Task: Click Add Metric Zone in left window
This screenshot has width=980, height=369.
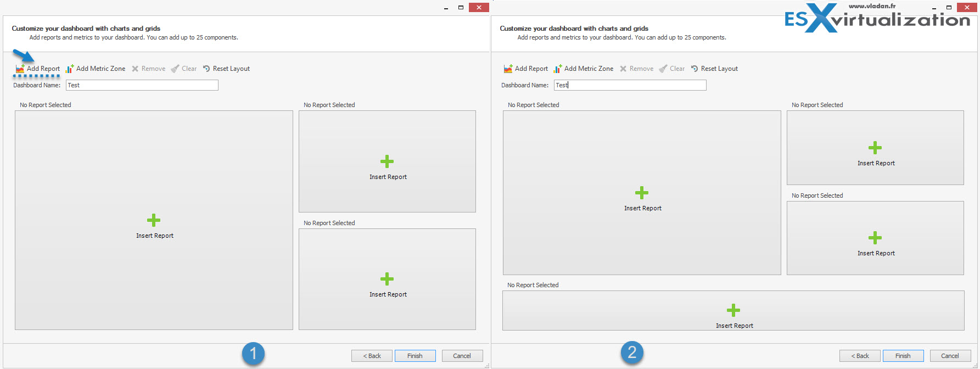Action: pos(96,69)
